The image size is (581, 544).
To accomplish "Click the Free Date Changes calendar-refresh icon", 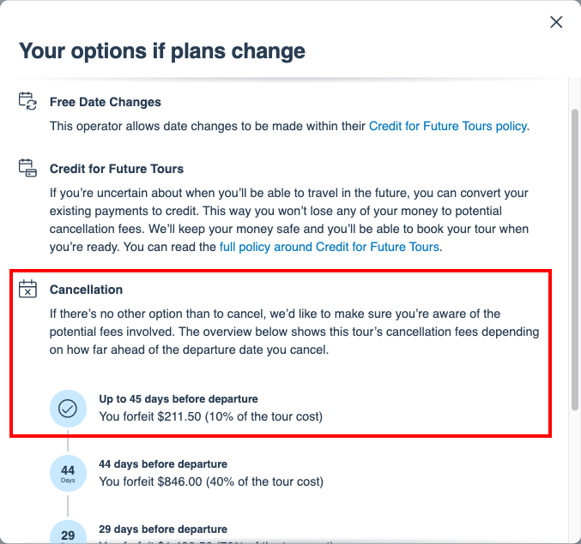I will click(28, 101).
